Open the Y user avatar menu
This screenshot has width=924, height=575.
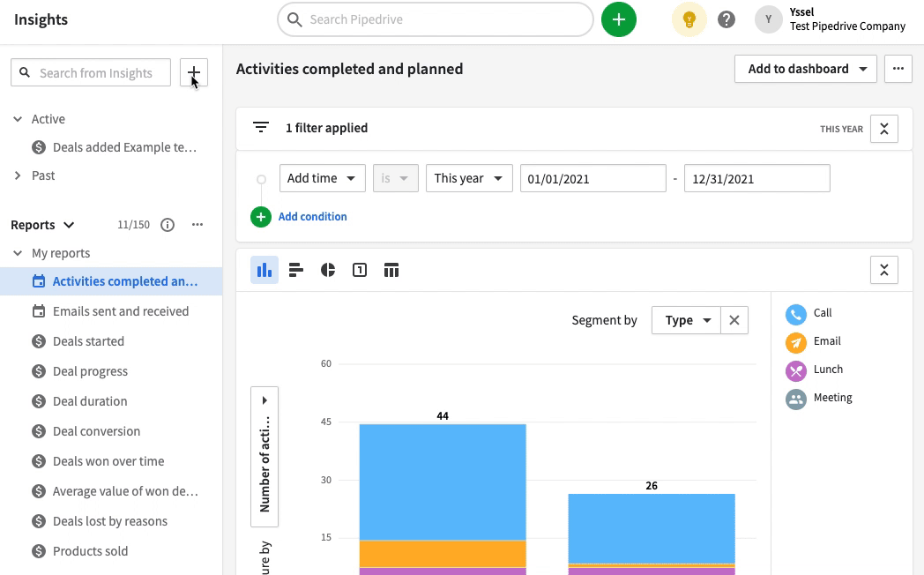coord(769,19)
